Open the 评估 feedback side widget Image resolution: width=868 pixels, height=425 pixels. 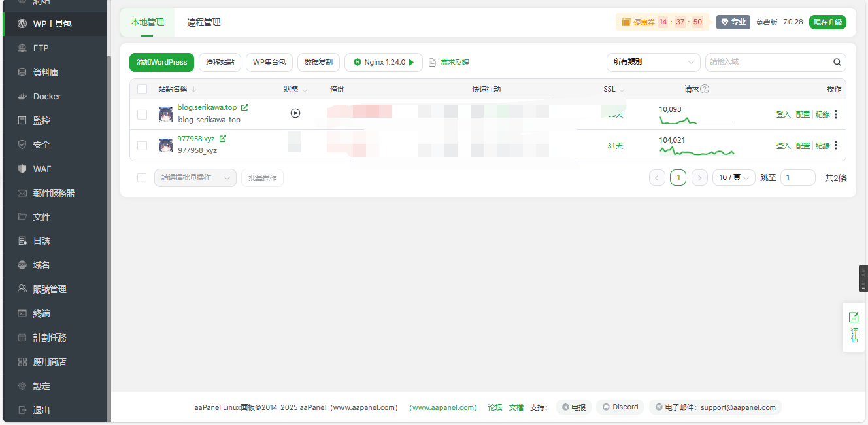[854, 328]
